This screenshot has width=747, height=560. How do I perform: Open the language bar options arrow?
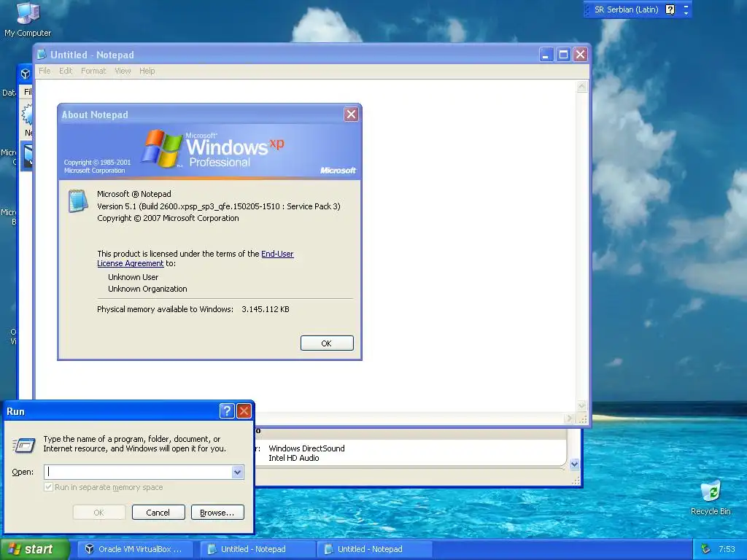coord(686,13)
